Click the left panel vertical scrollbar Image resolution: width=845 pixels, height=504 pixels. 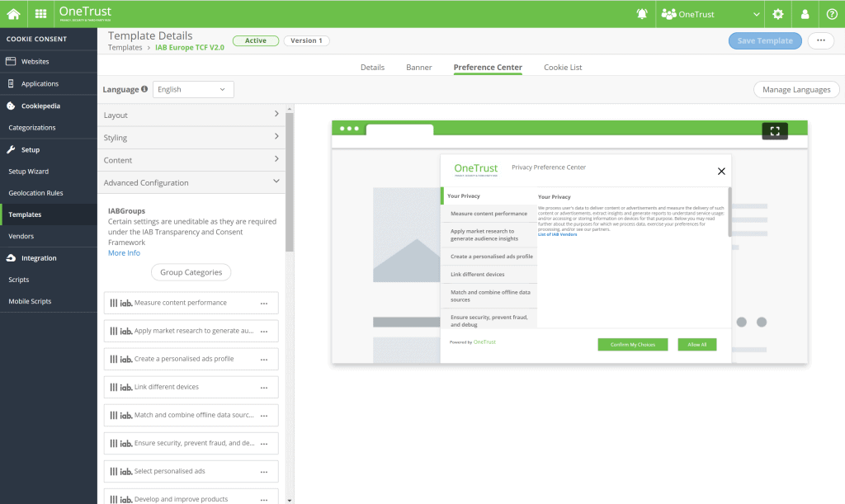[290, 182]
